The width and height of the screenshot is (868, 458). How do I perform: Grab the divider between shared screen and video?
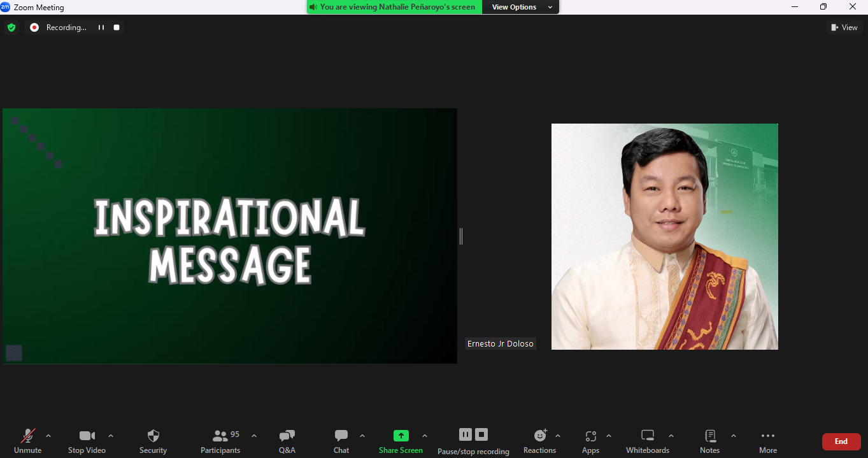[x=461, y=236]
